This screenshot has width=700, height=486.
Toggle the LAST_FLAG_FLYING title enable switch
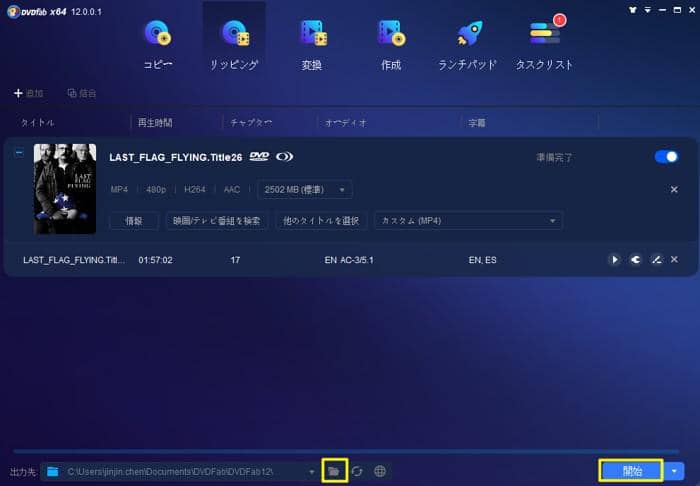tap(665, 157)
